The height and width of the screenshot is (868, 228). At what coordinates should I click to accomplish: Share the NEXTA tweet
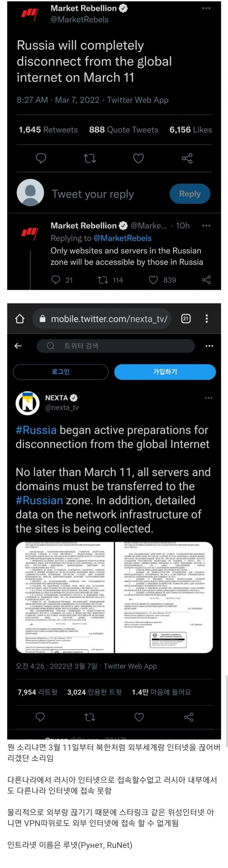pyautogui.click(x=189, y=717)
